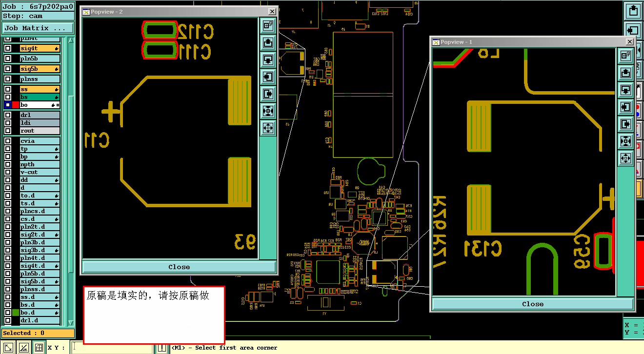Select layer name npth
Screen dimensions: 644x354
click(x=40, y=164)
